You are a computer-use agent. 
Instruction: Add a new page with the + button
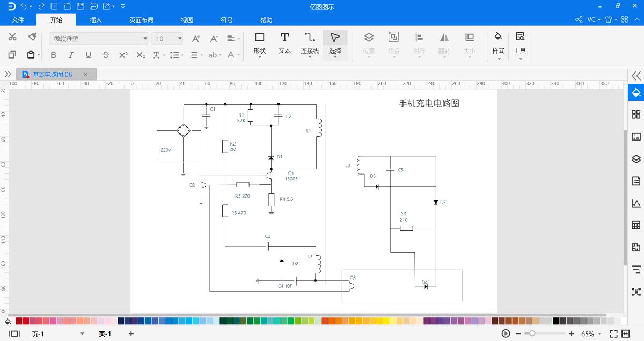point(130,333)
